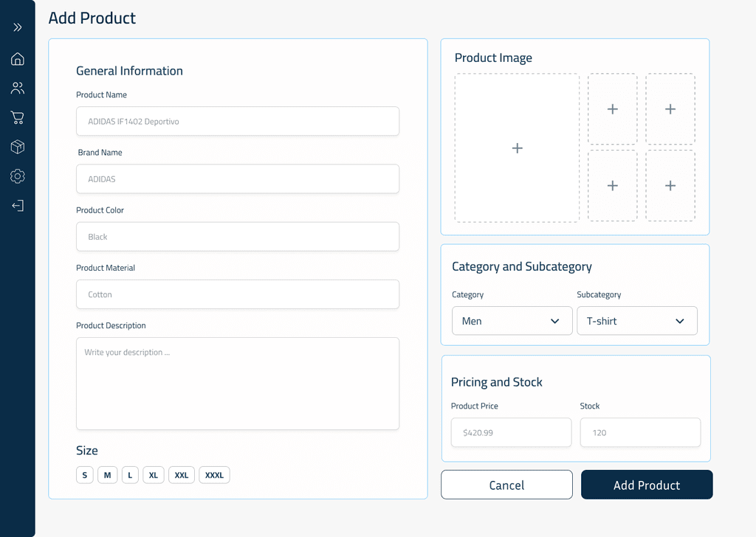
Task: Expand the sidebar with double chevron icon
Action: (18, 27)
